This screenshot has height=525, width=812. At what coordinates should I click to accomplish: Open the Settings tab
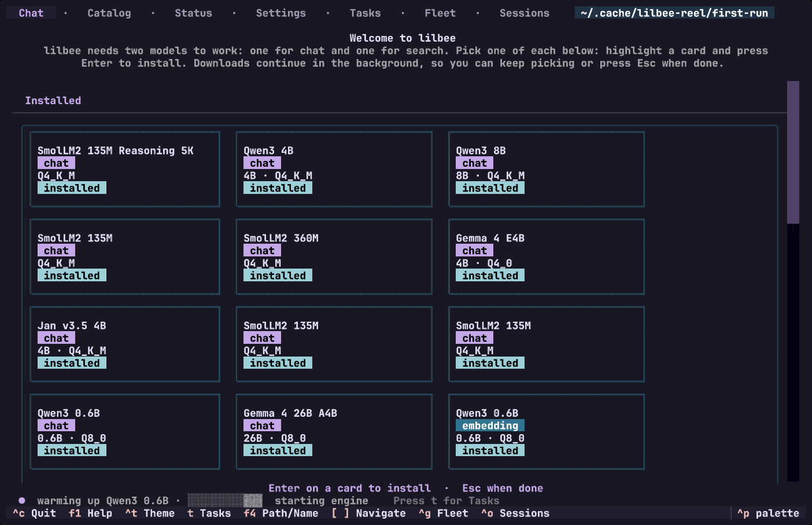point(280,13)
